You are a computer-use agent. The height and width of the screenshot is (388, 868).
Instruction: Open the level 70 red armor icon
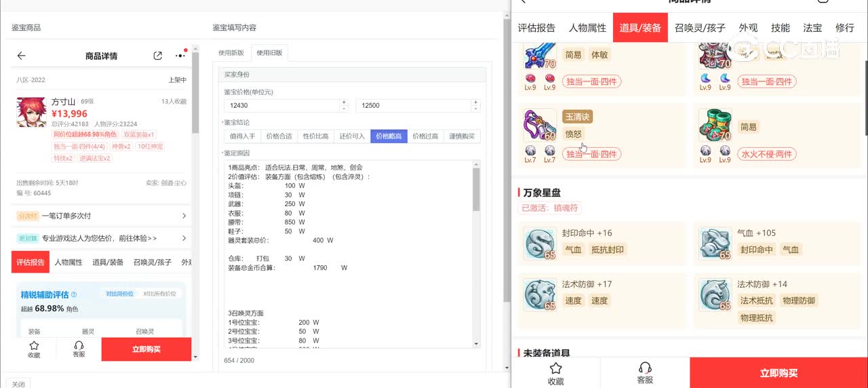(x=715, y=56)
